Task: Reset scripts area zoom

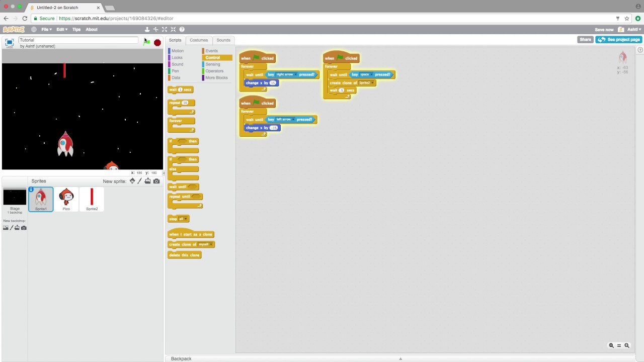Action: (x=619, y=345)
